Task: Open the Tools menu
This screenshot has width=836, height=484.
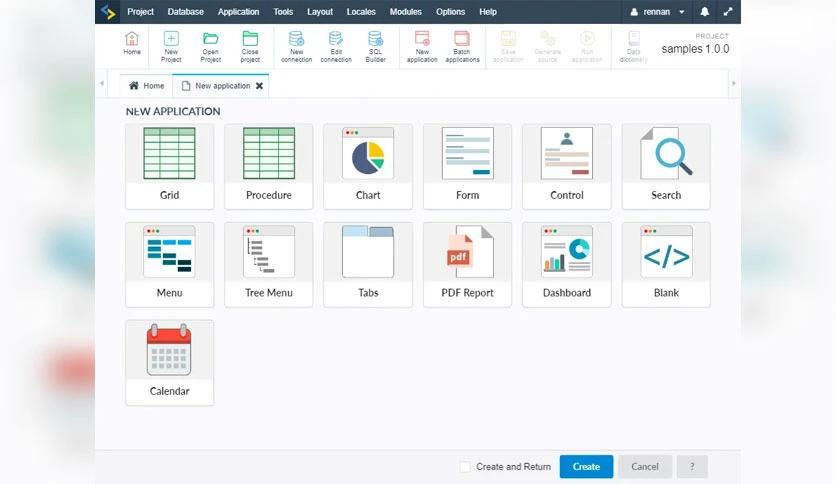Action: pos(283,12)
